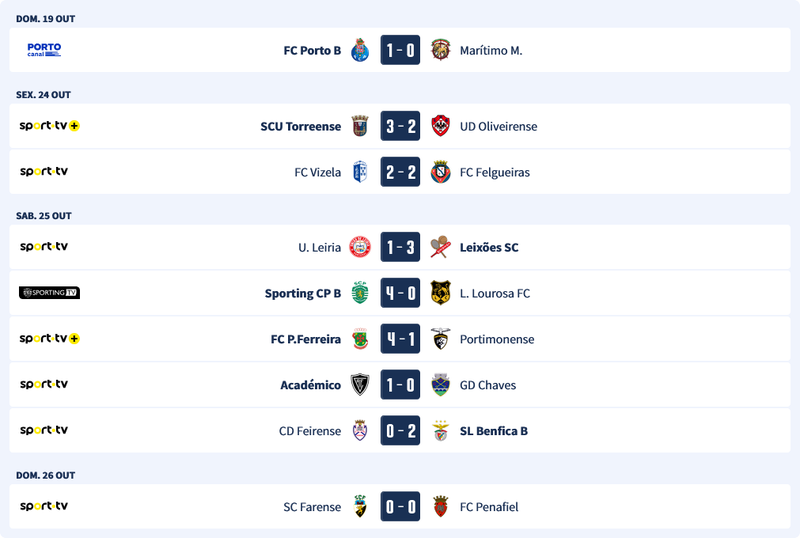Open the 0-2 Feirense vs Benfica B score
Viewport: 800px width, 538px height.
400,431
